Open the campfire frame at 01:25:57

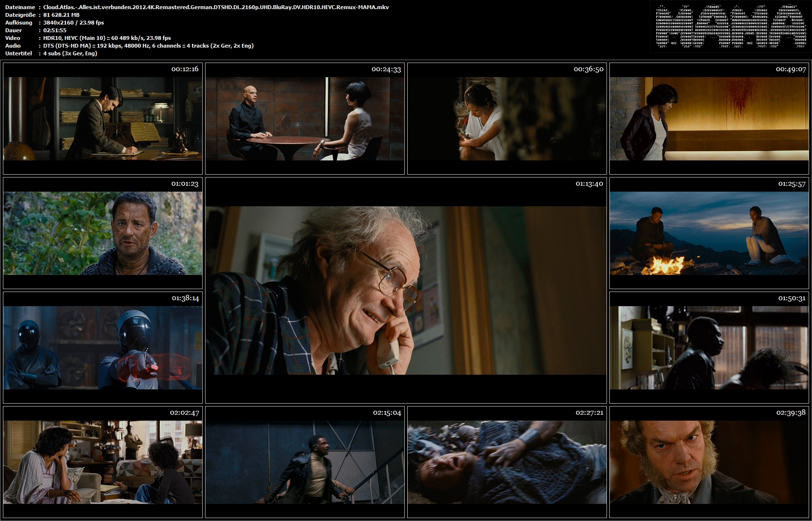[x=709, y=233]
